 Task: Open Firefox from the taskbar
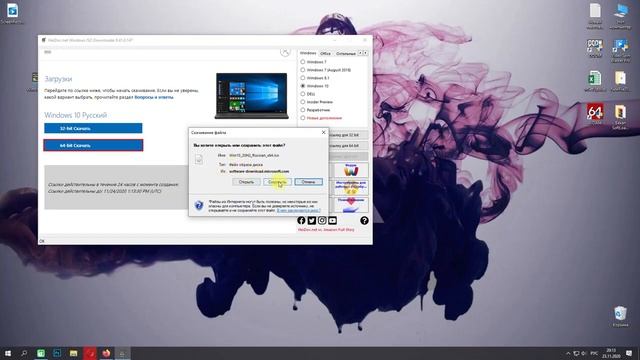(106, 353)
